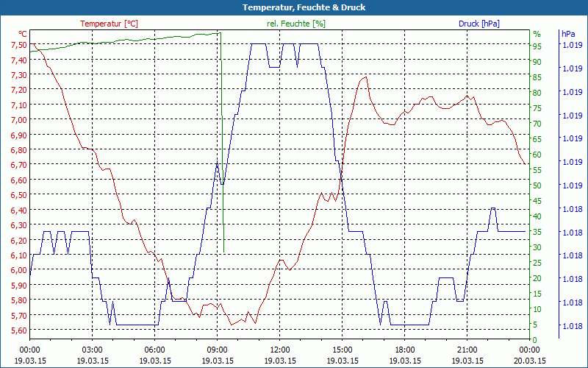Select humidity axis value 80
This screenshot has height=368, width=588.
(x=537, y=93)
